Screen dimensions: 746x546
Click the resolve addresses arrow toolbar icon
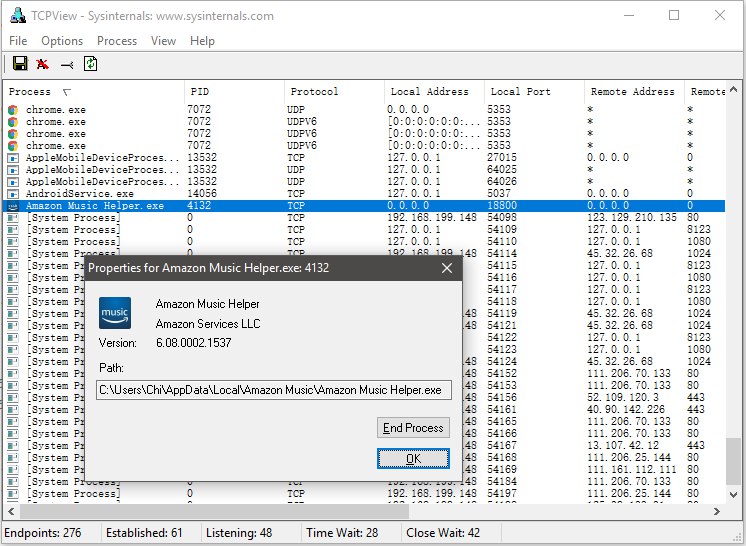coord(67,64)
